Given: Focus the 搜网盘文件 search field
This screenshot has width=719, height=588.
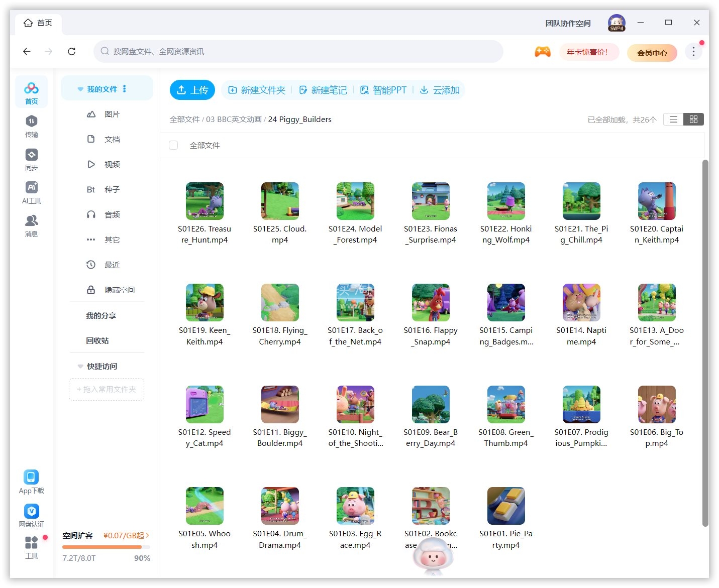Looking at the screenshot, I should [x=298, y=51].
